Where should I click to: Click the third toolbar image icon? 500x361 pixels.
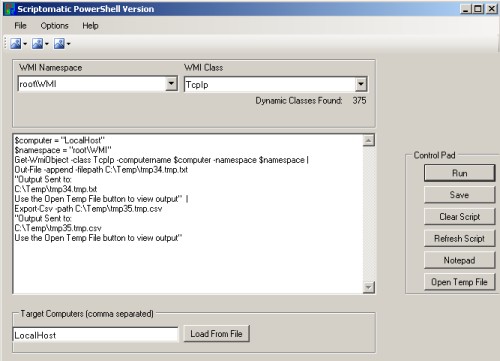click(59, 44)
